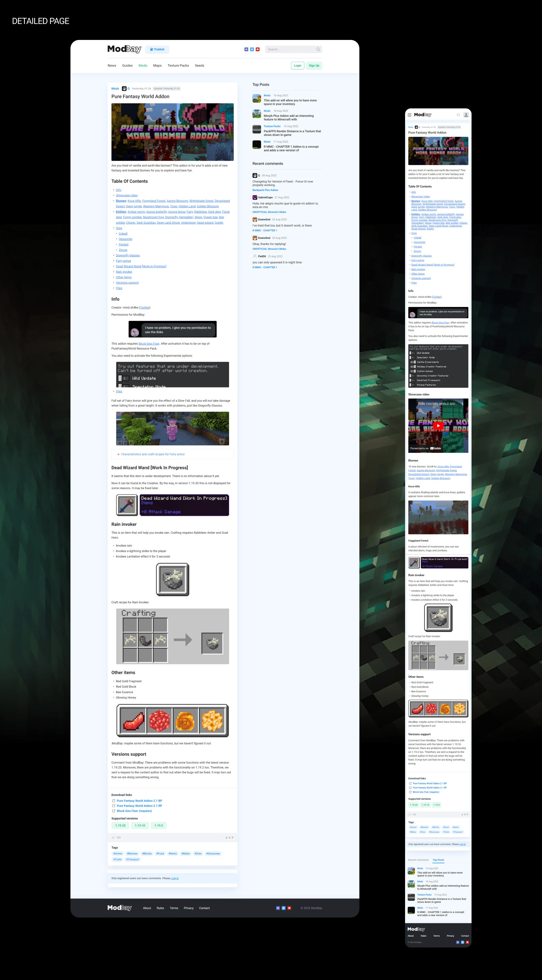Click the Publish button with pencil icon
This screenshot has width=542, height=980.
[157, 49]
